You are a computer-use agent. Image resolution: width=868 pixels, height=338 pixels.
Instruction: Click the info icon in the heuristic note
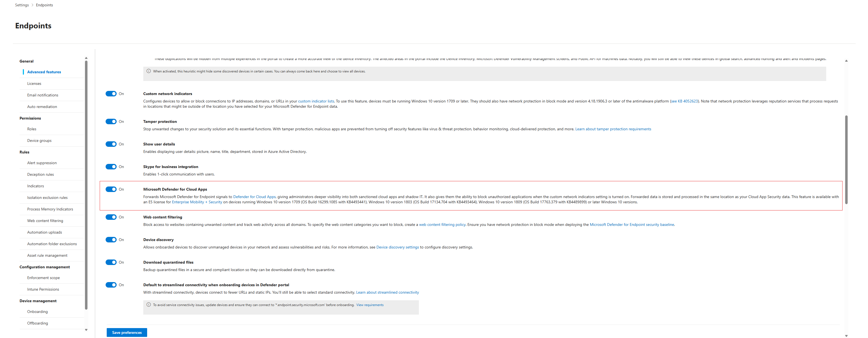(149, 71)
